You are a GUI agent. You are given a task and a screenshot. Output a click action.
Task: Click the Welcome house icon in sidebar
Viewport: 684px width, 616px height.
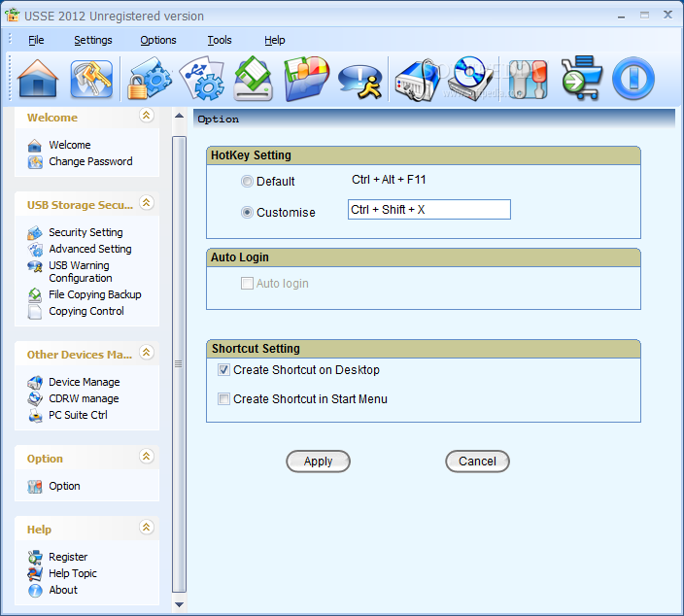coord(34,146)
